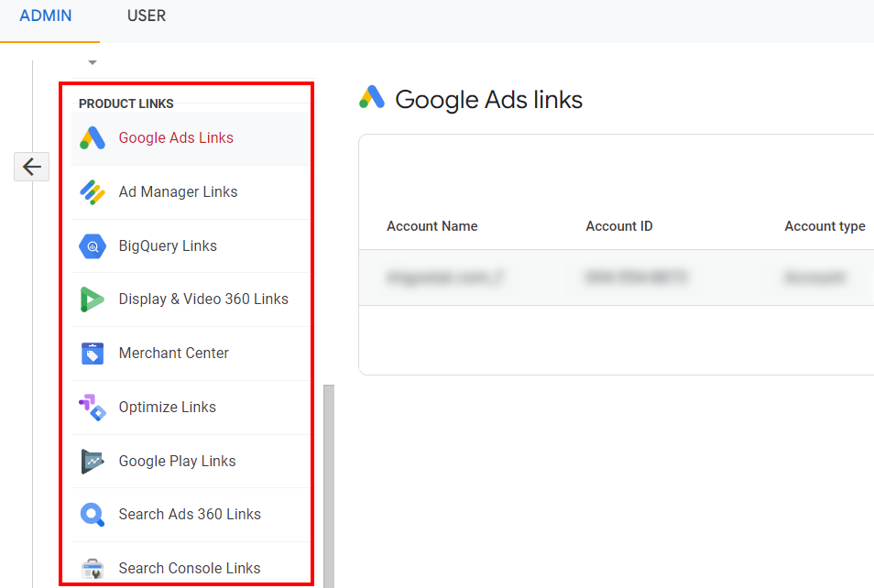This screenshot has width=874, height=588.
Task: Click the Optimize Links icon
Action: coord(93,408)
